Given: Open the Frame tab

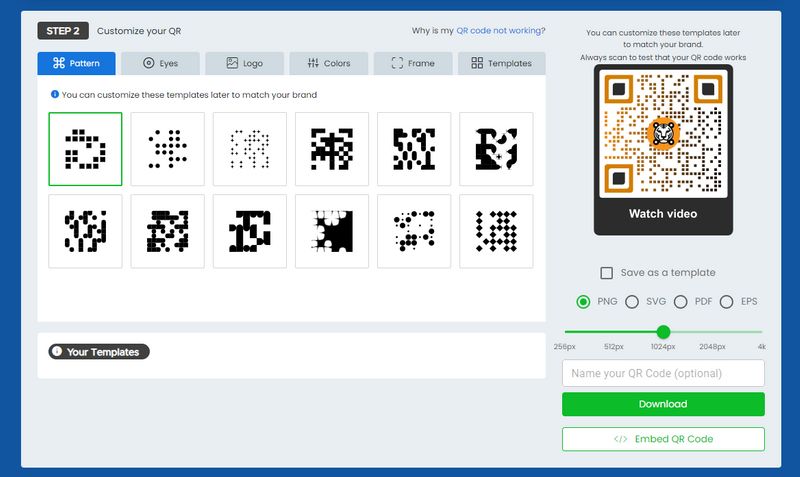Looking at the screenshot, I should click(x=413, y=63).
